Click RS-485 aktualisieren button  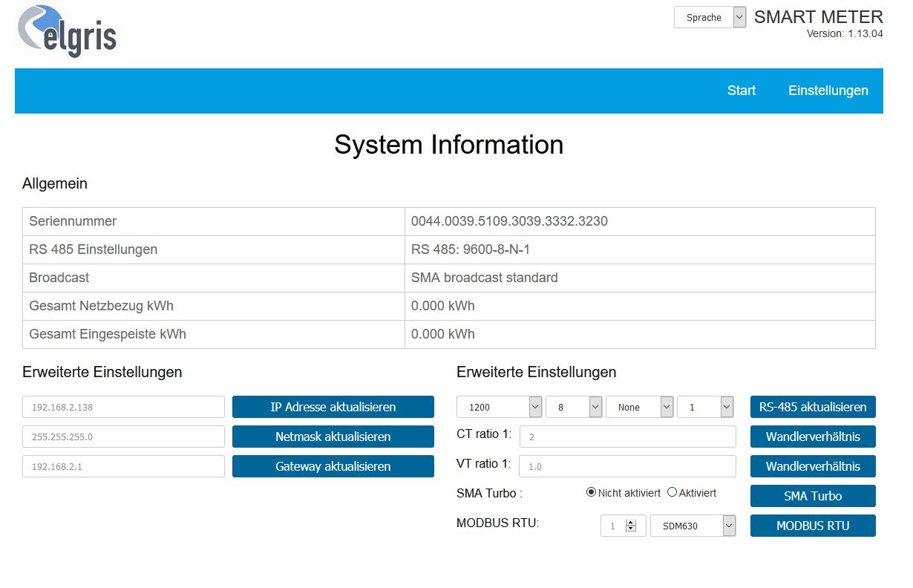[x=813, y=407]
